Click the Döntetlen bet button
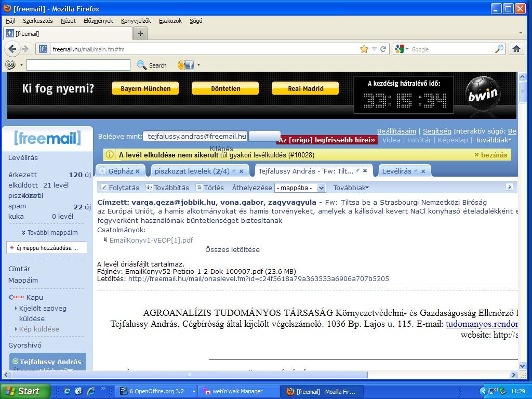The image size is (532, 399). pos(225,88)
